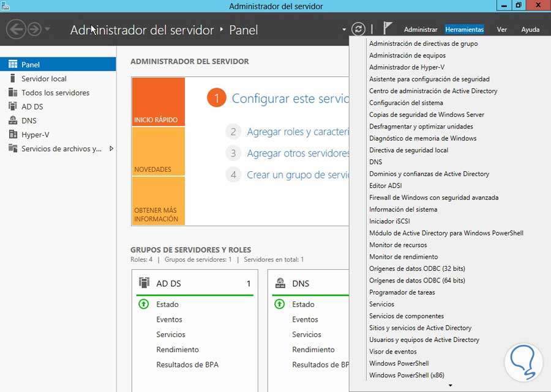Expand Servicios de archivos submenu arrow

(x=111, y=149)
